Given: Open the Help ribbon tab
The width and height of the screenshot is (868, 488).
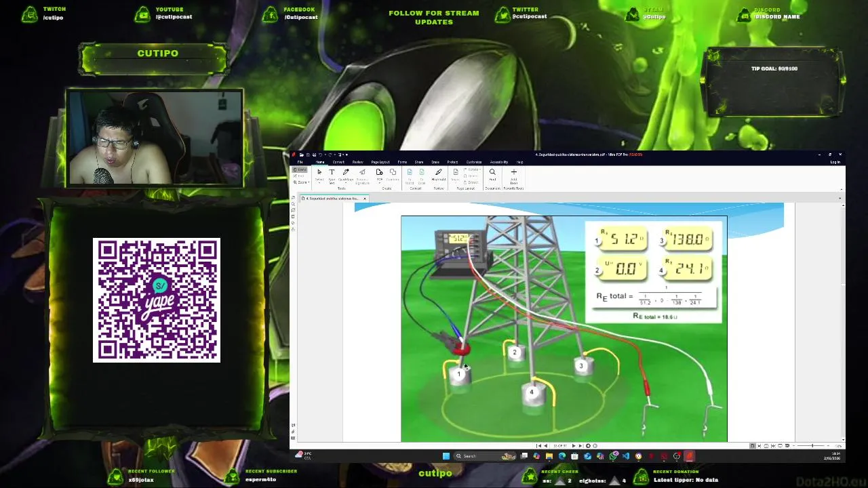Looking at the screenshot, I should pyautogui.click(x=519, y=162).
